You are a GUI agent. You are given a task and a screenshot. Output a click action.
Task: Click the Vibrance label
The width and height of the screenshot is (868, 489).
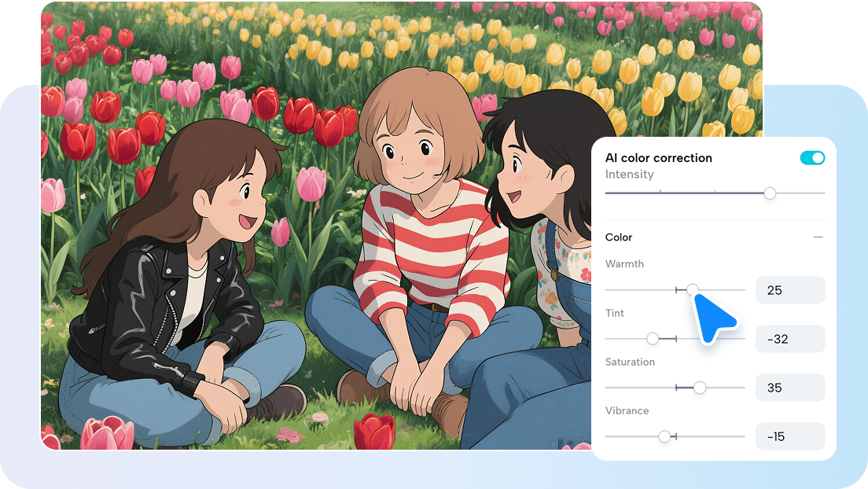(x=627, y=410)
